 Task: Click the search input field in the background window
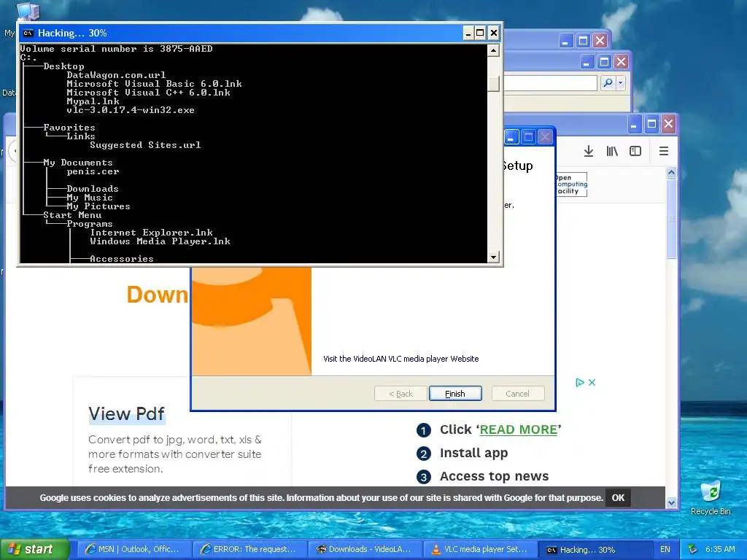tap(550, 83)
